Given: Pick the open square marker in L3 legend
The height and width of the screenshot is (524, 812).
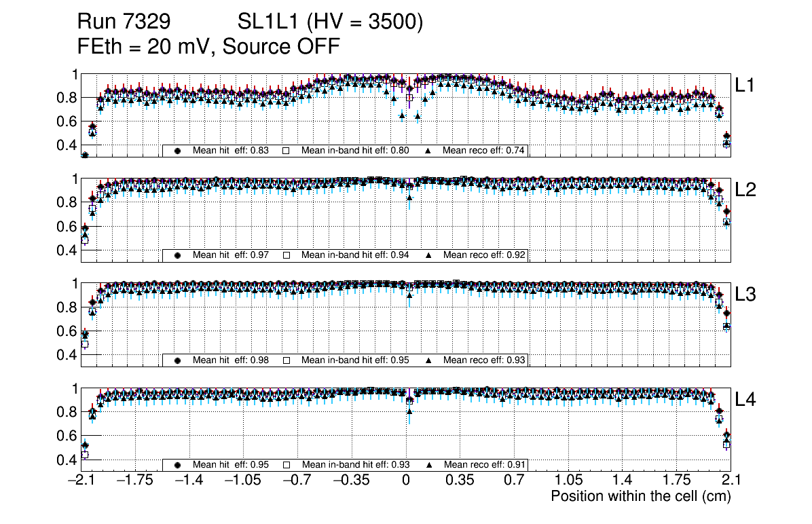Looking at the screenshot, I should tap(287, 360).
